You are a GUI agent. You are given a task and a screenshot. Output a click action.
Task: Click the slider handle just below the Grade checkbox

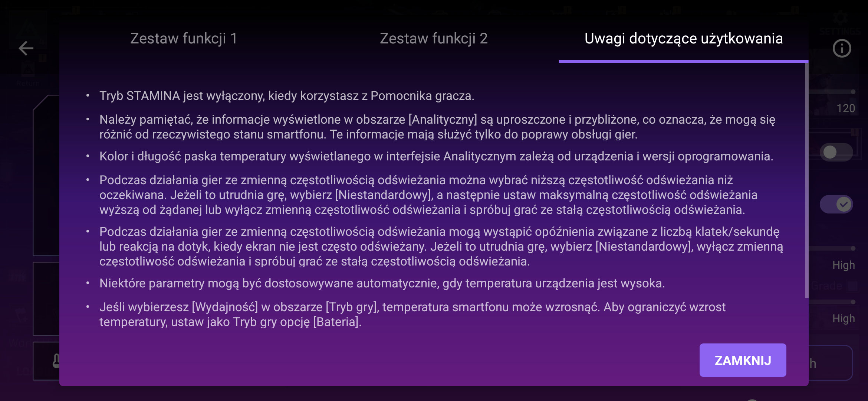pos(853,302)
